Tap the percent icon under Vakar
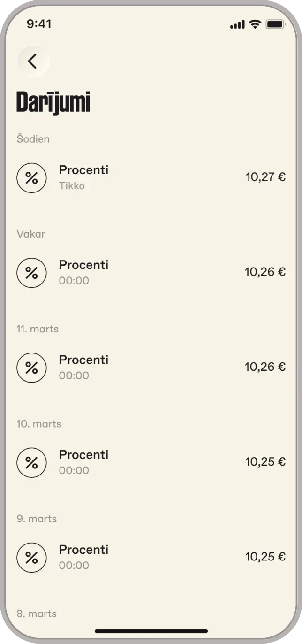Image resolution: width=302 pixels, height=644 pixels. 31,273
